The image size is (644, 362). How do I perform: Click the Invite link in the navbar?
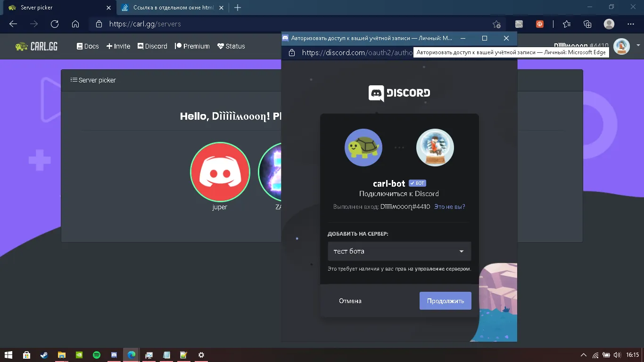pos(118,46)
